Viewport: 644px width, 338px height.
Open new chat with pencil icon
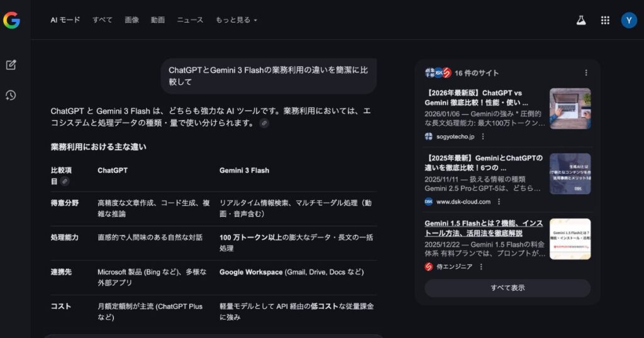(x=11, y=65)
